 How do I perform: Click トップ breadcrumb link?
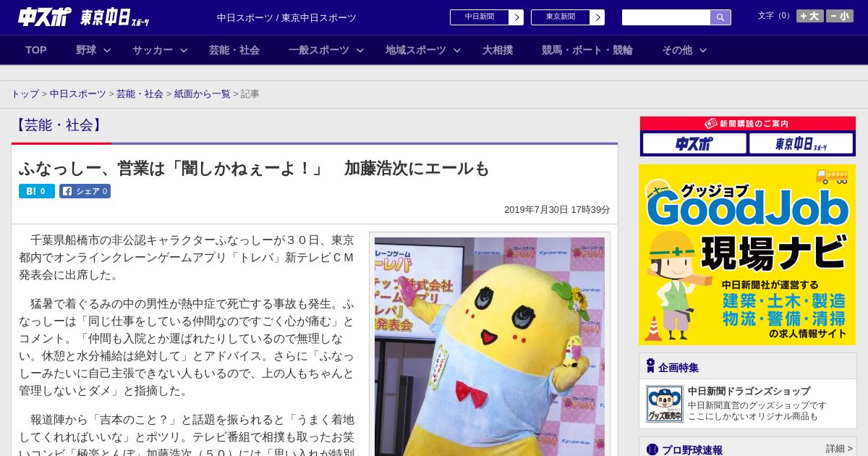click(x=25, y=94)
